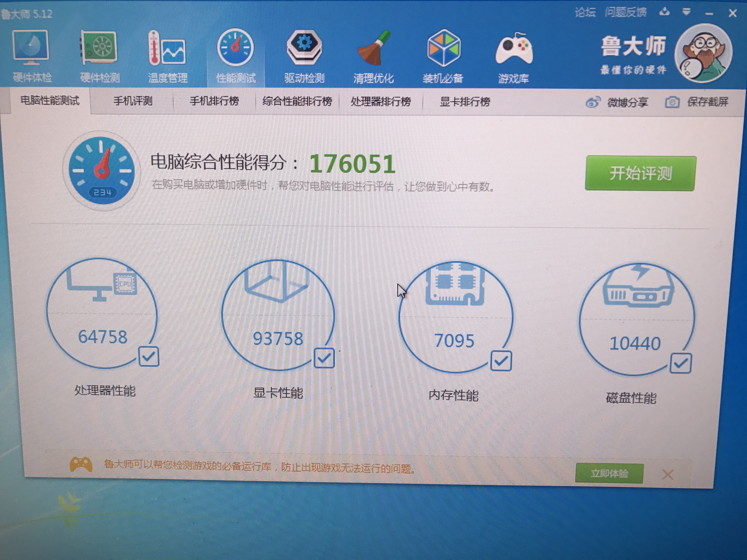
Task: Toggle the 处理器性能 checkbox
Action: pos(149,356)
